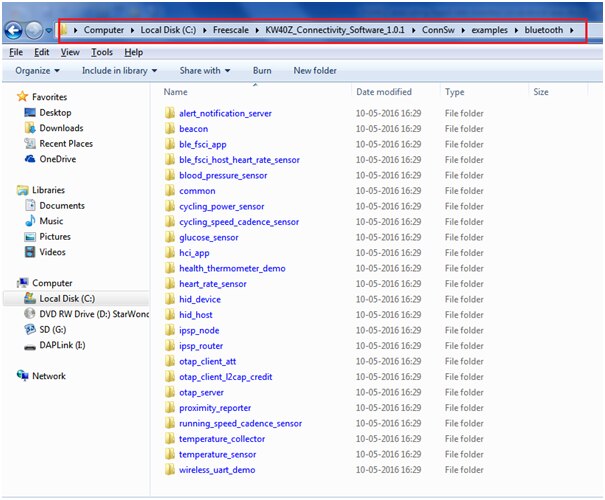Select the Downloads icon in Favorites
This screenshot has height=500, width=605.
pos(30,128)
